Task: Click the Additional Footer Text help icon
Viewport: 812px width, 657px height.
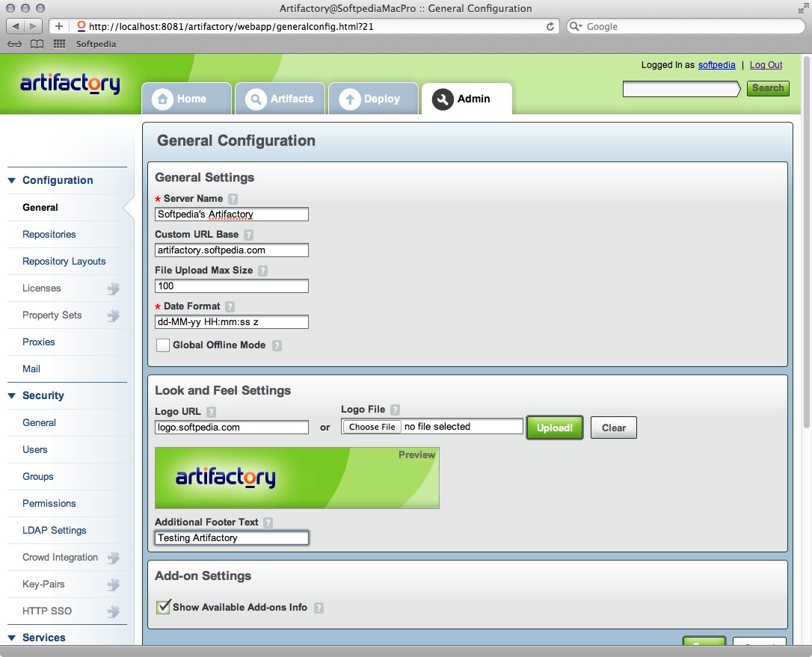Action: click(268, 522)
